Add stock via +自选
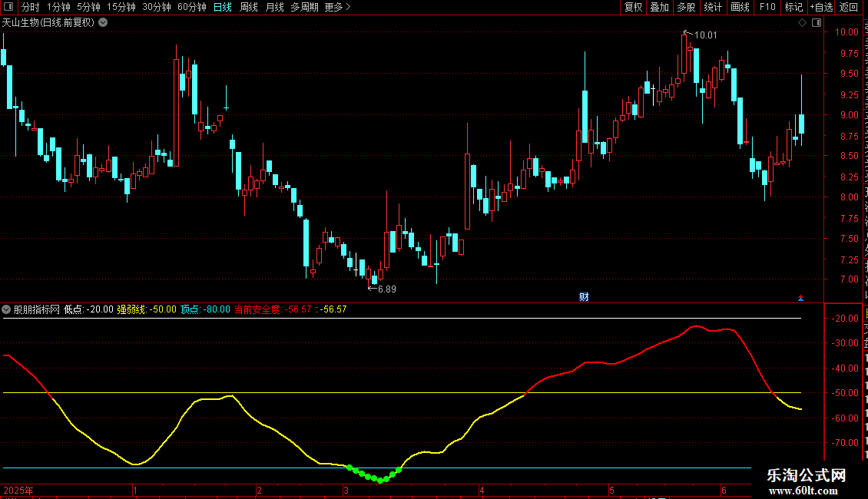 pos(821,7)
